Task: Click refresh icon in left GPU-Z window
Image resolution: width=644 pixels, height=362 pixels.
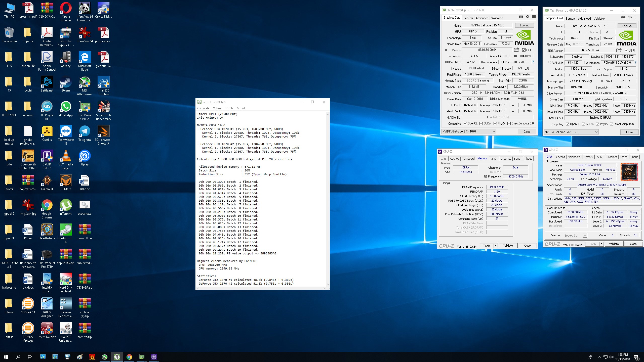Action: point(528,17)
